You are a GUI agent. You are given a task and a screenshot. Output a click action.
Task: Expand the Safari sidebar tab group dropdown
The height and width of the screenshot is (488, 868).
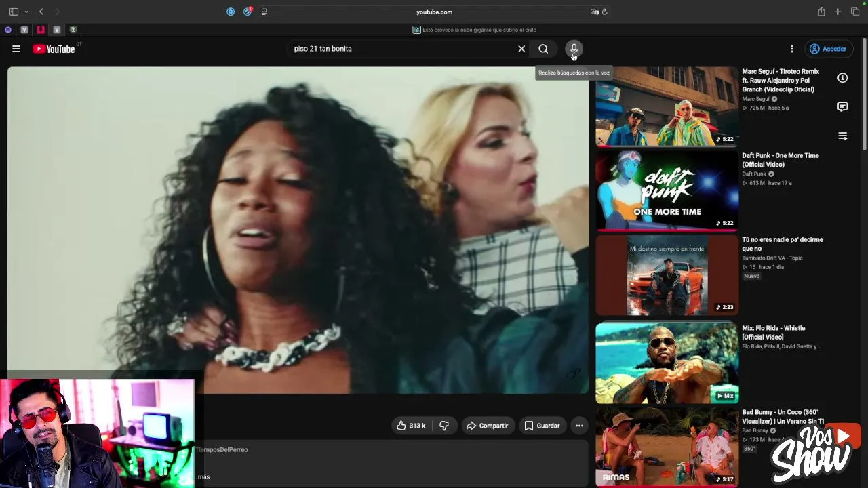pos(26,12)
